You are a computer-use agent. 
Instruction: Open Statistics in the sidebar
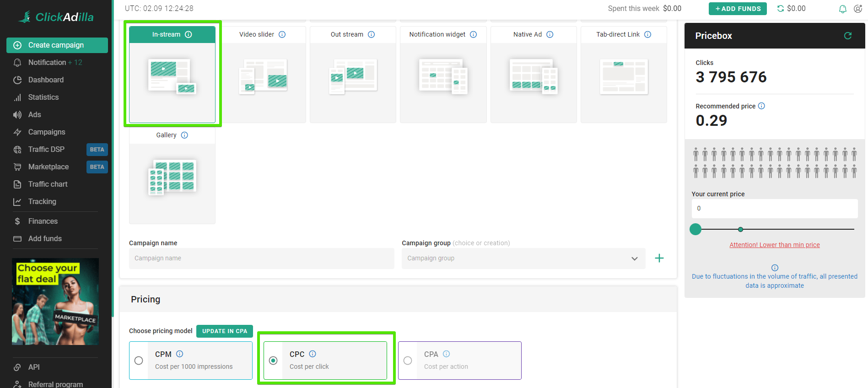pos(43,97)
